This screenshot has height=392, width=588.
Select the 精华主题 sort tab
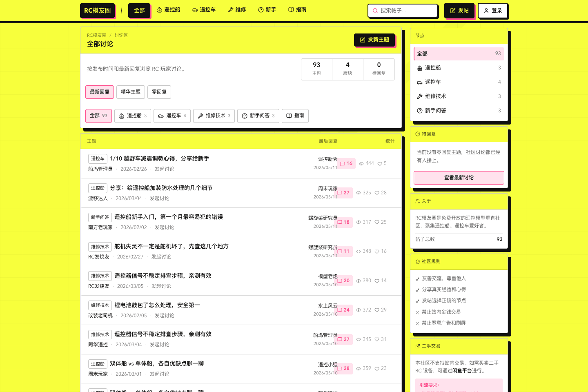131,92
